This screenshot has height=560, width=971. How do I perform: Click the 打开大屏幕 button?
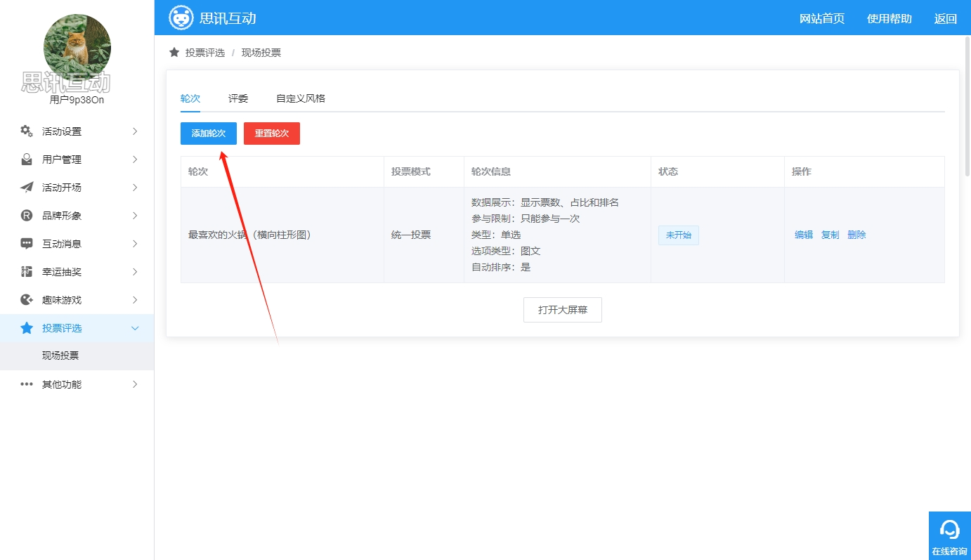coord(563,310)
